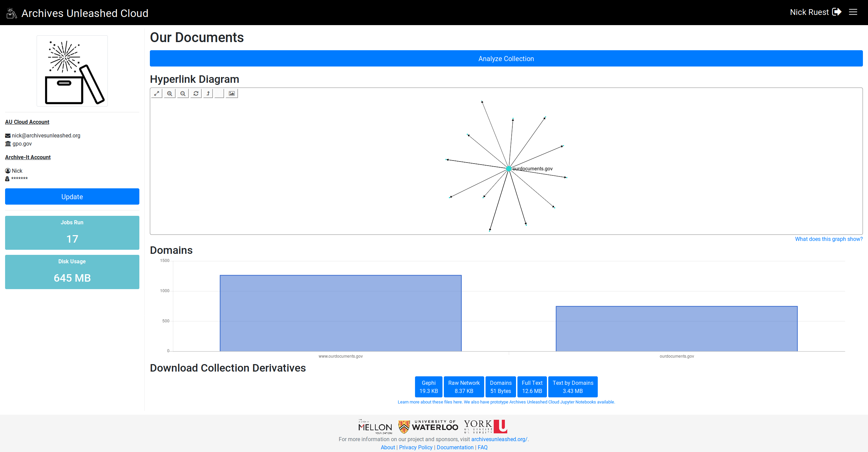The width and height of the screenshot is (868, 452).
Task: Click the envelope icon beside the email address
Action: (x=8, y=136)
